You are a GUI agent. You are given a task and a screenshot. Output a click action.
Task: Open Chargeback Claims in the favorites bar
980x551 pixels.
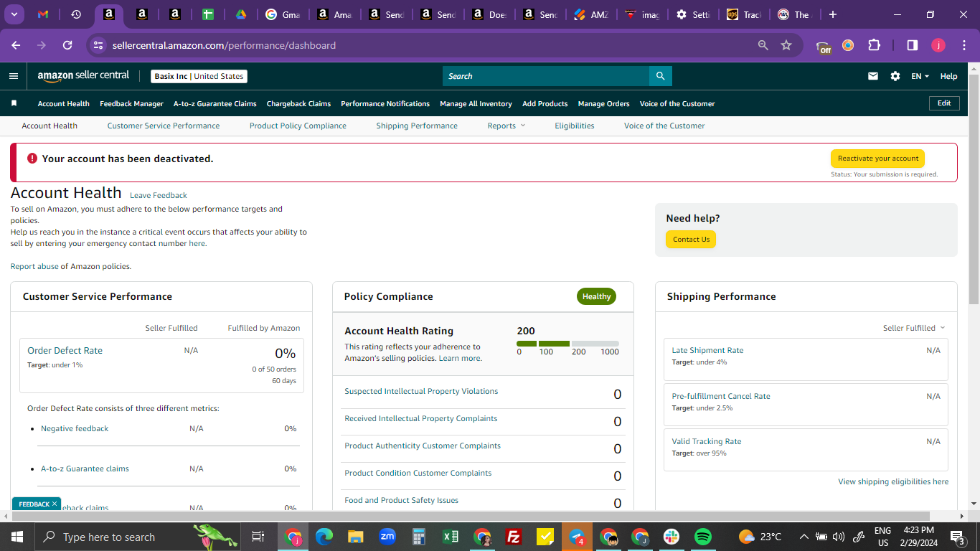[x=298, y=103]
